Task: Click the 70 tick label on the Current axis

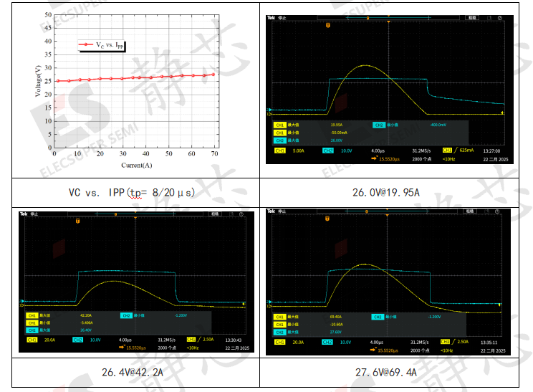Action: 214,154
